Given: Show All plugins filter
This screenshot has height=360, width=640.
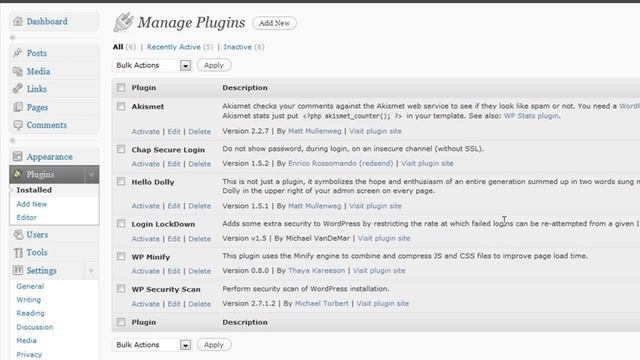Looking at the screenshot, I should (118, 47).
